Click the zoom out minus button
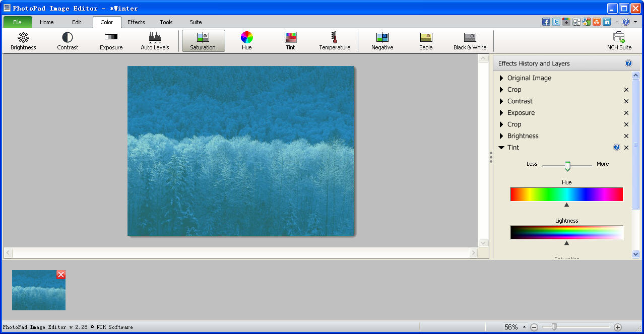 534,327
